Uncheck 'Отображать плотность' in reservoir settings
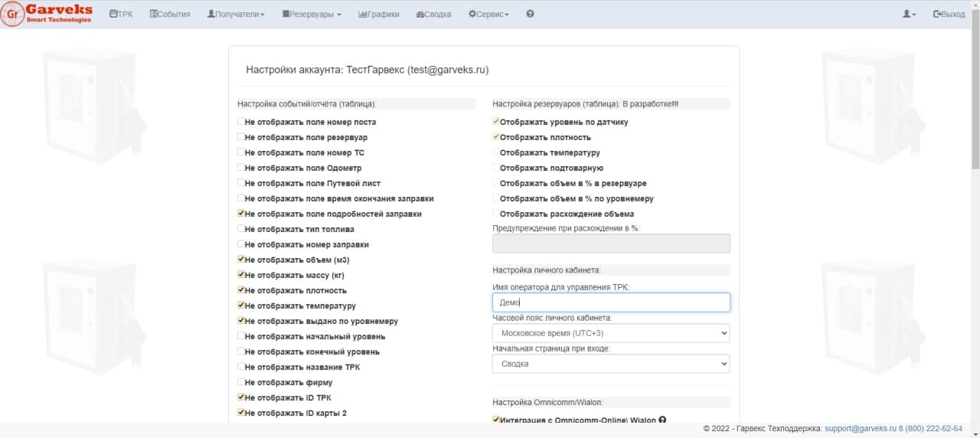The width and height of the screenshot is (980, 438). (496, 137)
